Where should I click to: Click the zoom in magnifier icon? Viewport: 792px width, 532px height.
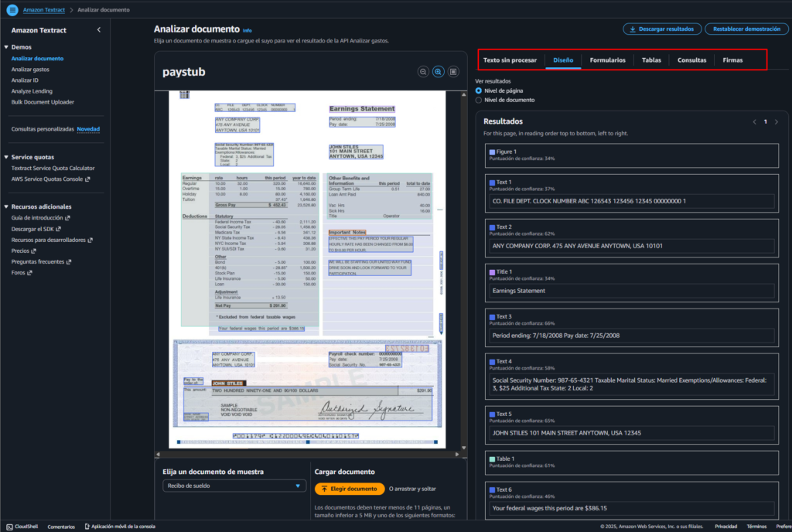click(438, 72)
